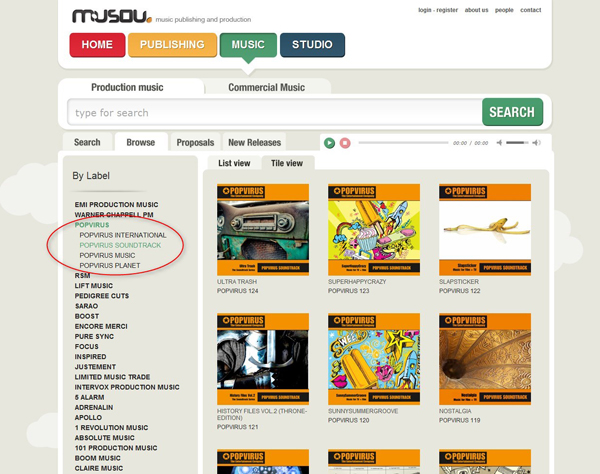This screenshot has height=474, width=600.
Task: Select WARNER CHAPPELL PM label
Action: coord(114,215)
